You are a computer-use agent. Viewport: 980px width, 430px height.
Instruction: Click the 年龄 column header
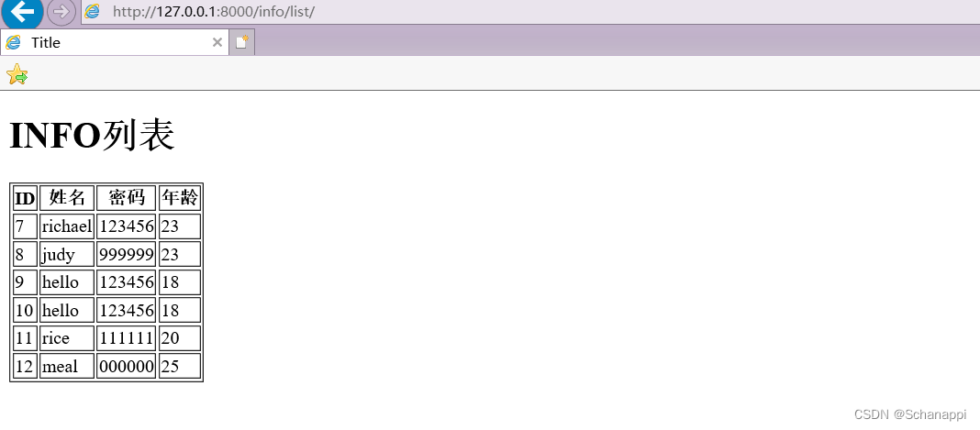[x=180, y=198]
